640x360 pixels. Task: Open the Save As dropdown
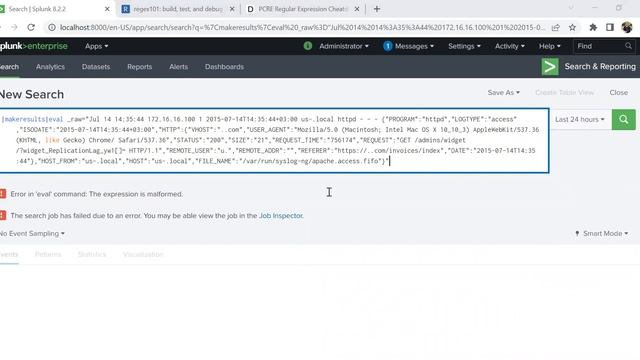[504, 93]
